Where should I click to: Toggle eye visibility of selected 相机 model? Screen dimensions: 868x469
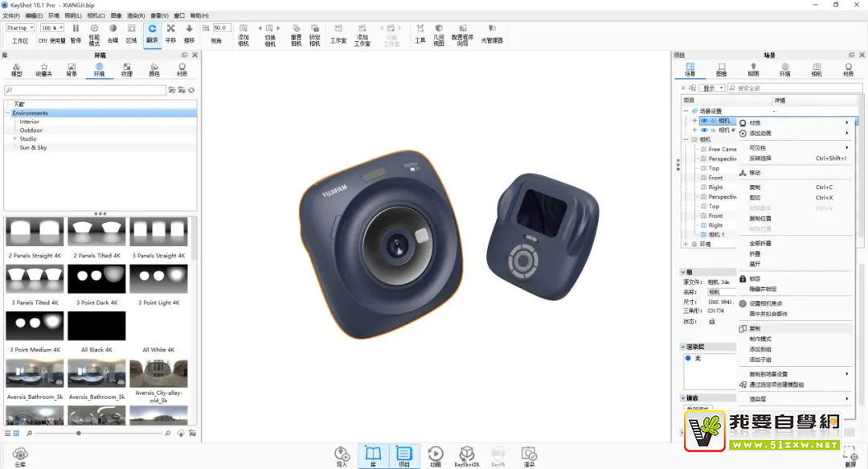point(703,121)
